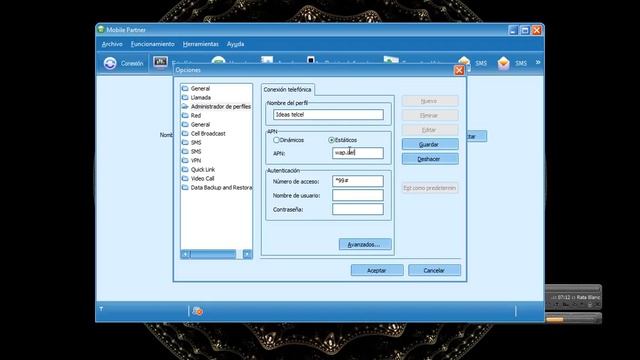Image resolution: width=640 pixels, height=360 pixels.
Task: Open the Ayuda menu
Action: pyautogui.click(x=236, y=44)
